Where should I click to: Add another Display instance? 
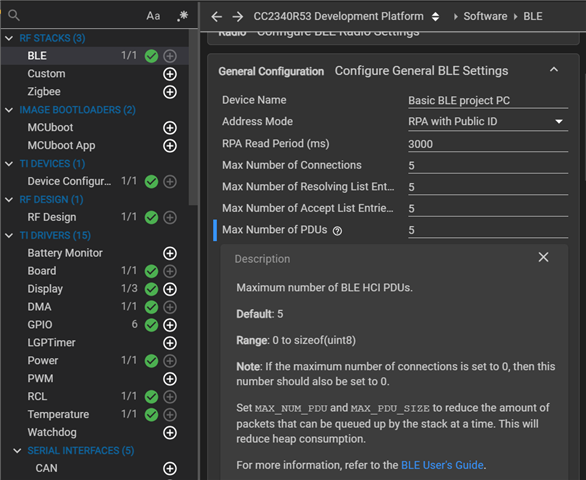click(170, 289)
